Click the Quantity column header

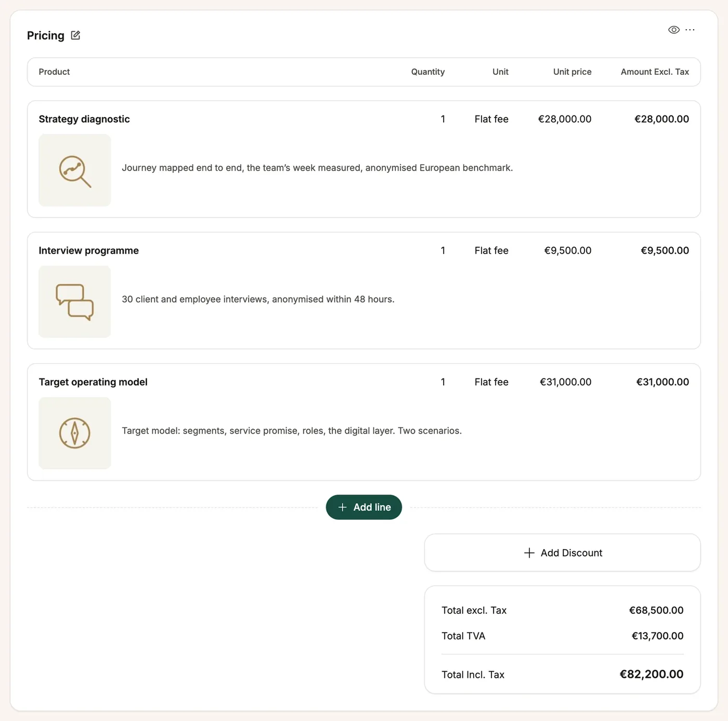(x=428, y=72)
